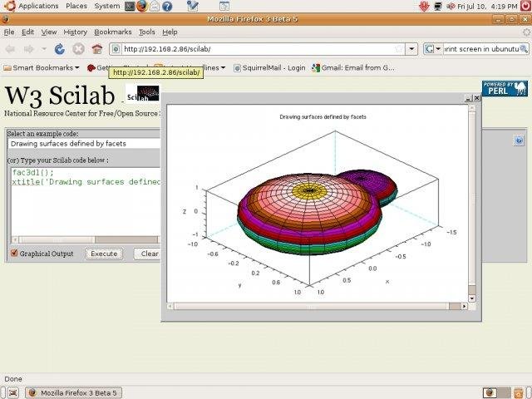Image resolution: width=532 pixels, height=399 pixels.
Task: Click the search magnifier icon
Action: coord(524,49)
